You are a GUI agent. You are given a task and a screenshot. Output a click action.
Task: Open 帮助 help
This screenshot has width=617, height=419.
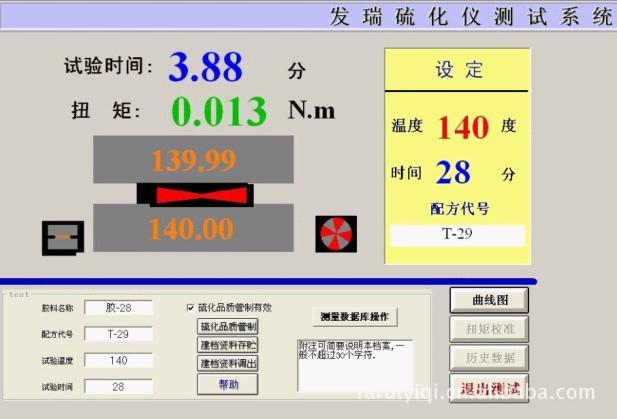point(228,383)
